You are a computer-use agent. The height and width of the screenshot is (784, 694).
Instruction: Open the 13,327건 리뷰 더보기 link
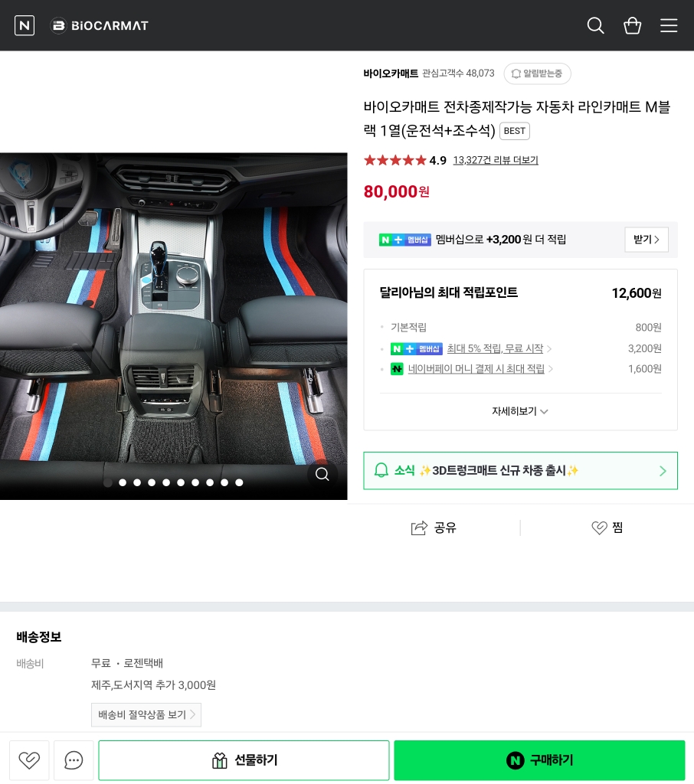496,160
